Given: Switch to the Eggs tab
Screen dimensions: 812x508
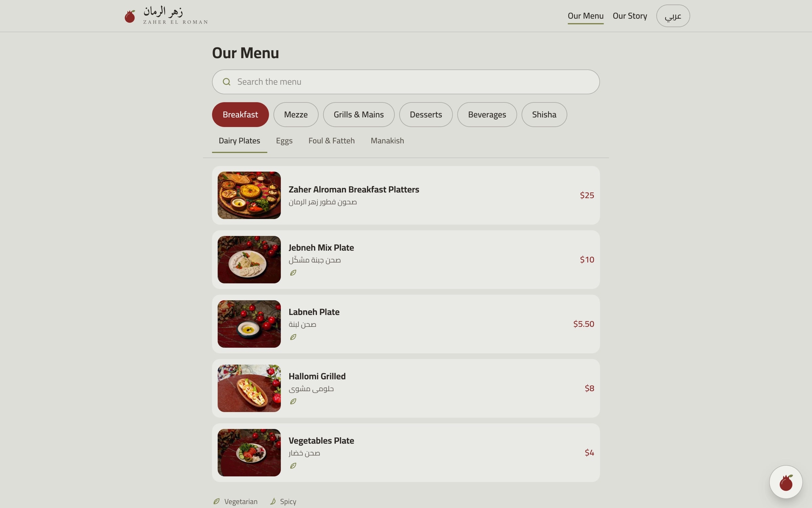Looking at the screenshot, I should coord(284,141).
